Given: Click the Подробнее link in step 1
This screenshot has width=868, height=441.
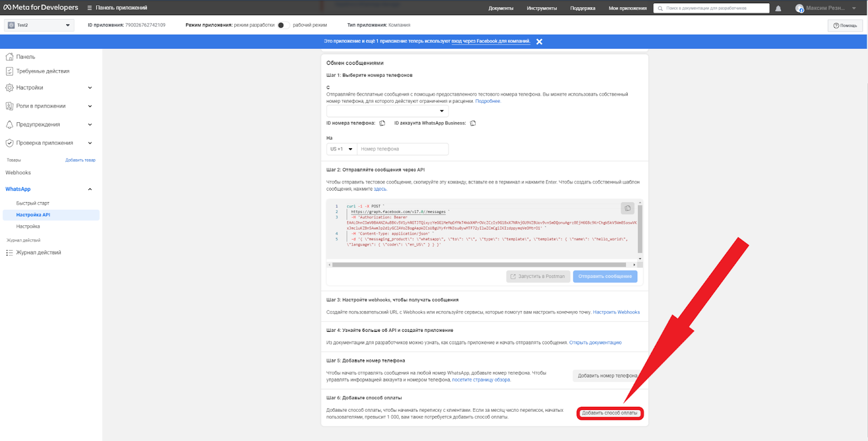Looking at the screenshot, I should (x=488, y=101).
